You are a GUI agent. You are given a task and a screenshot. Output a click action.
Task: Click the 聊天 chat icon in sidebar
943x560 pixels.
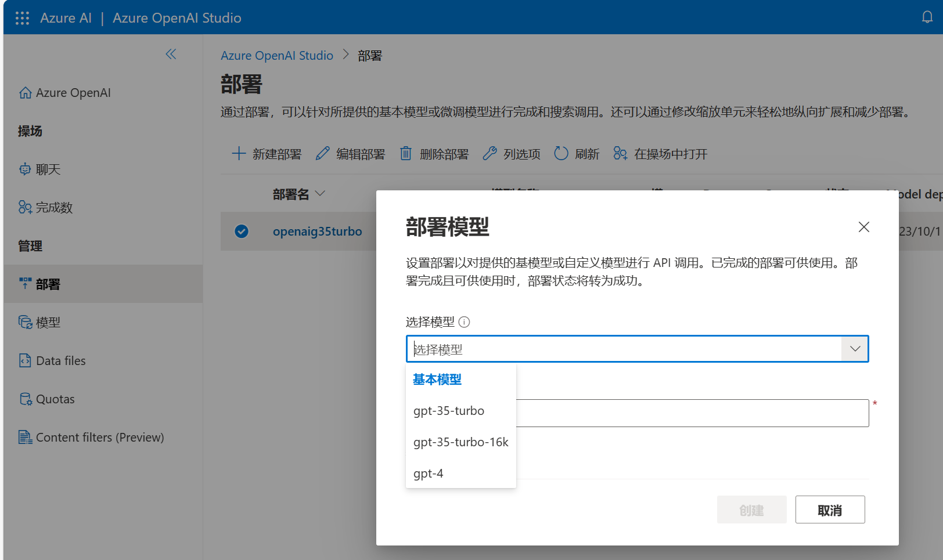click(x=25, y=169)
